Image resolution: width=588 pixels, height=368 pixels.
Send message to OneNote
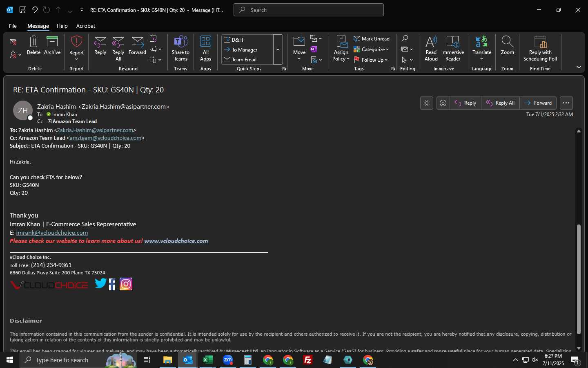314,49
